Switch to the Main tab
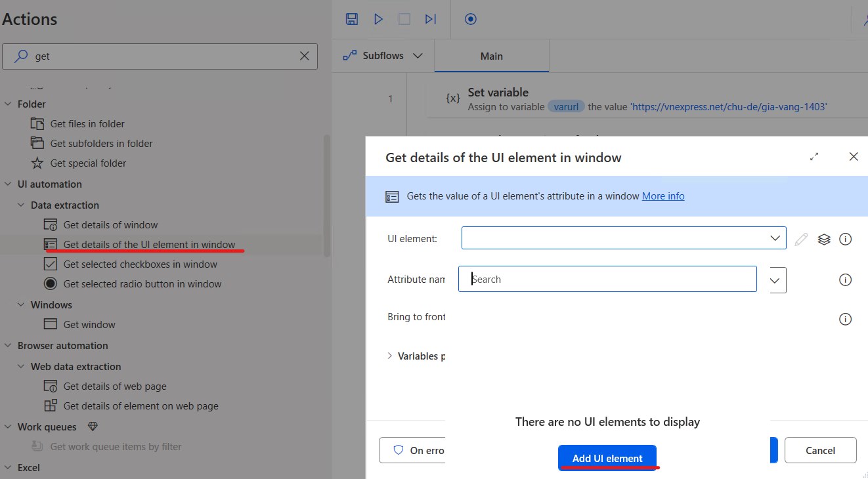Viewport: 868px width, 479px height. click(x=491, y=56)
